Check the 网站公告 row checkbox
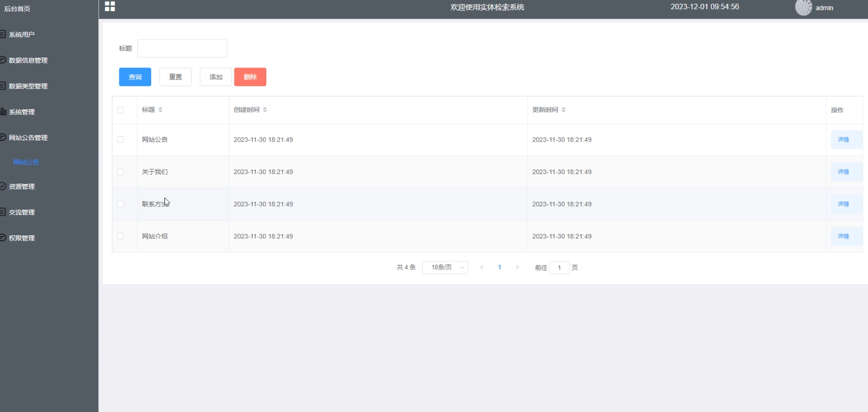This screenshot has width=868, height=412. click(120, 140)
